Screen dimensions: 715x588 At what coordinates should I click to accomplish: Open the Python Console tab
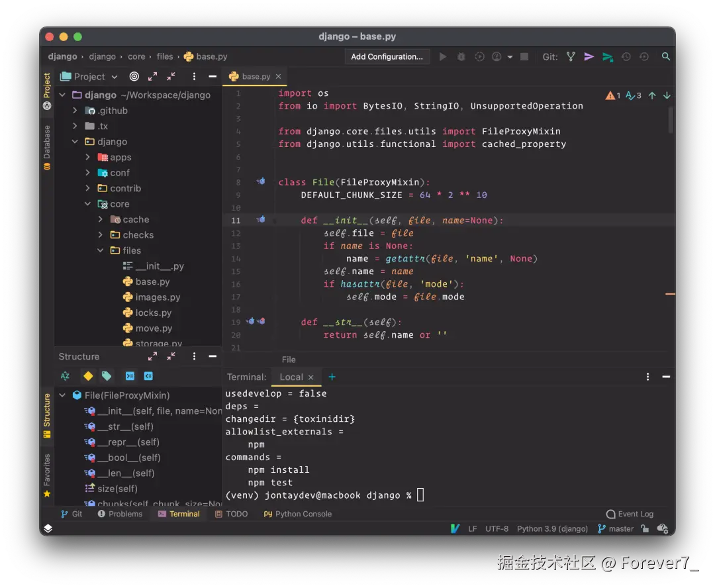298,514
